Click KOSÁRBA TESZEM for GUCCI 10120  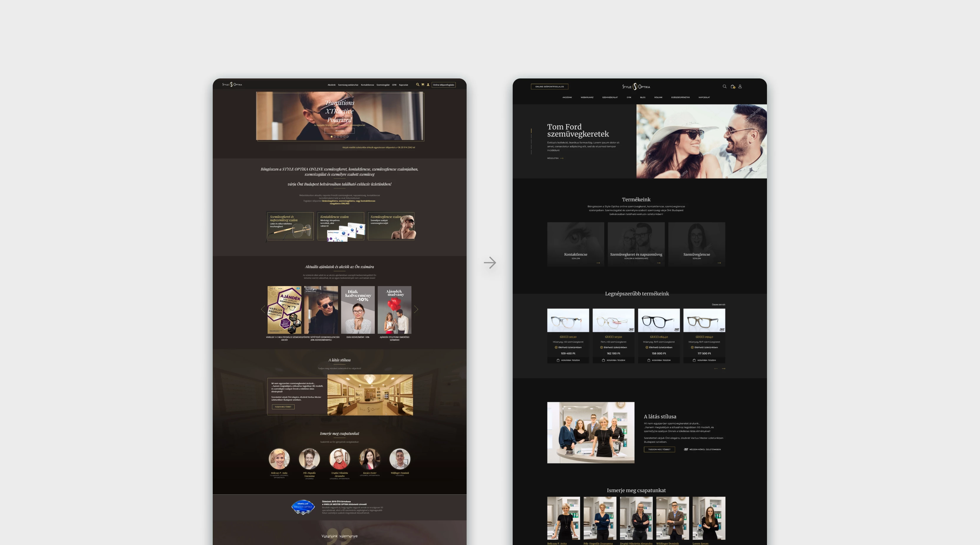(x=568, y=360)
